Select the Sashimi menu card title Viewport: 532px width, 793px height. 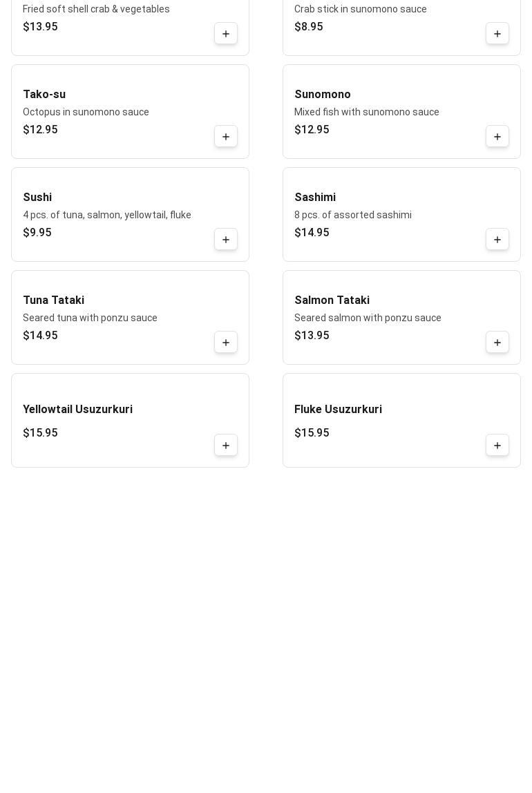[x=315, y=198]
